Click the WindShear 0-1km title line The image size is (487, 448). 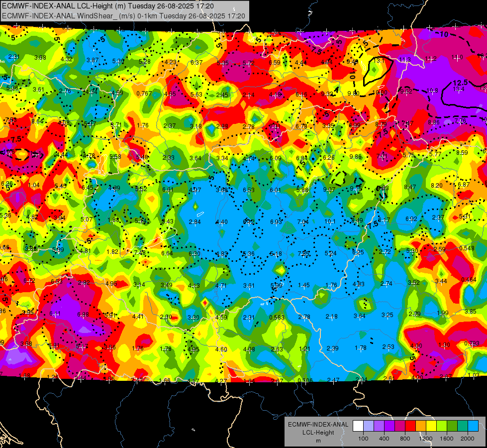click(123, 16)
